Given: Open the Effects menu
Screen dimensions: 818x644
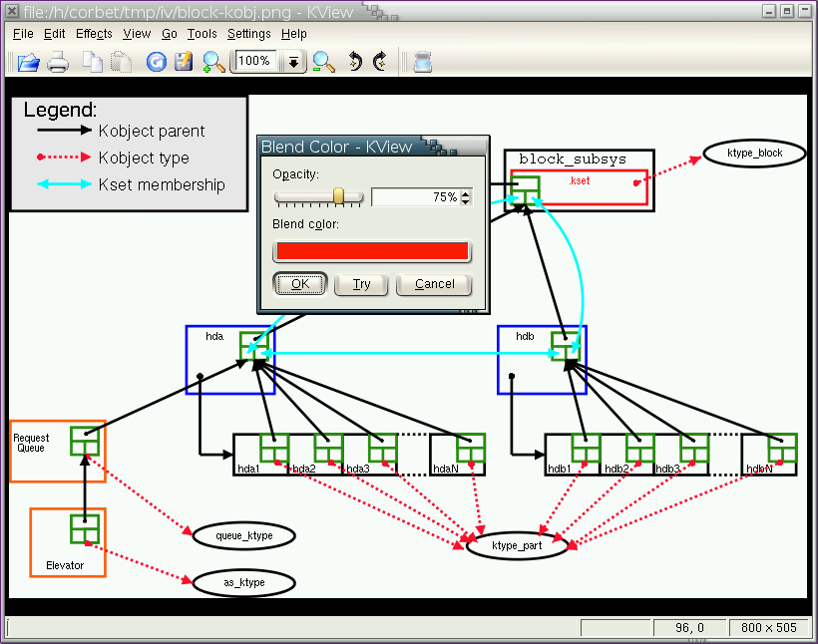Looking at the screenshot, I should (93, 33).
